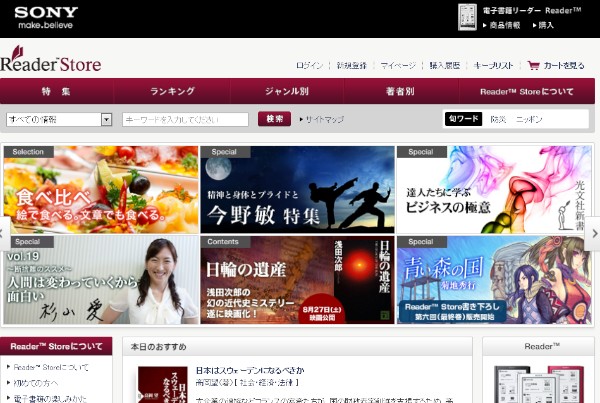Open sidebar link 電子書籍の楽しみかた
The width and height of the screenshot is (600, 403).
click(x=50, y=398)
